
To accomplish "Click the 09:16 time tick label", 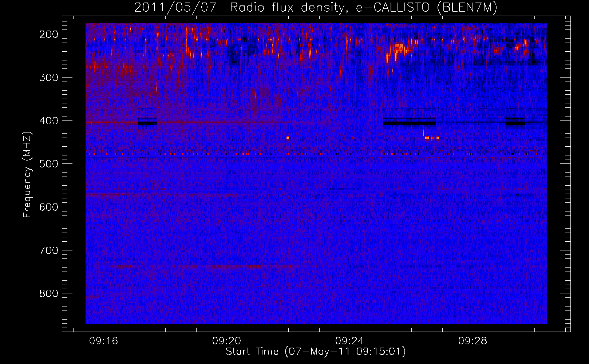I will click(104, 341).
